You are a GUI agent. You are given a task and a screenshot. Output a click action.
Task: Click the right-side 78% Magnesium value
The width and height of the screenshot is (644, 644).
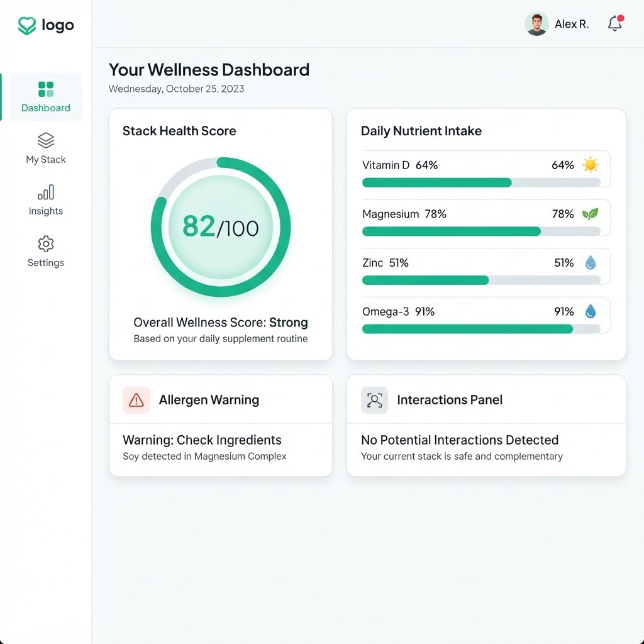click(563, 214)
